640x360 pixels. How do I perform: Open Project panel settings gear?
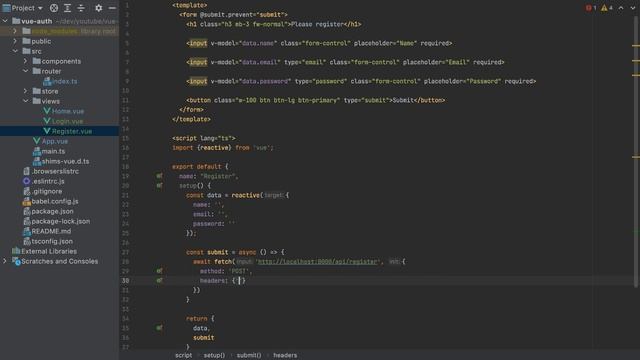(98, 8)
